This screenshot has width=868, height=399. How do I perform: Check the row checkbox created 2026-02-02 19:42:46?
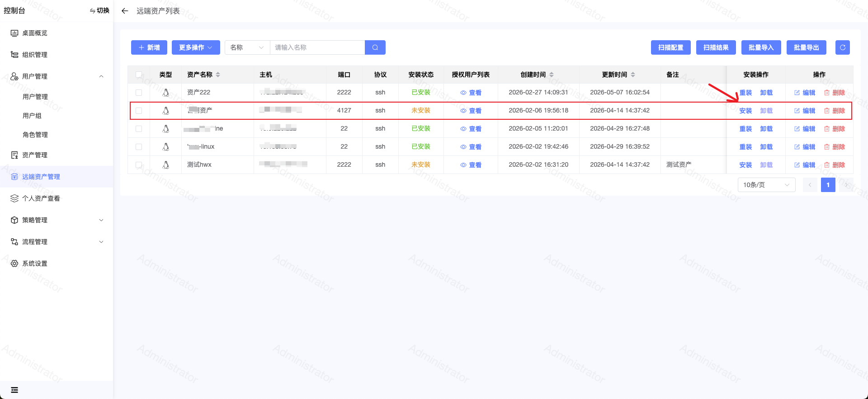139,147
